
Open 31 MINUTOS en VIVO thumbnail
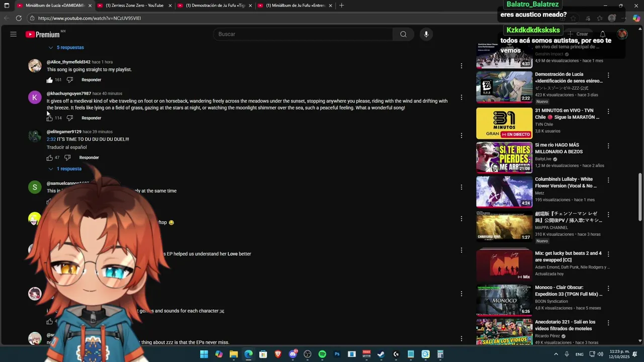click(x=504, y=123)
